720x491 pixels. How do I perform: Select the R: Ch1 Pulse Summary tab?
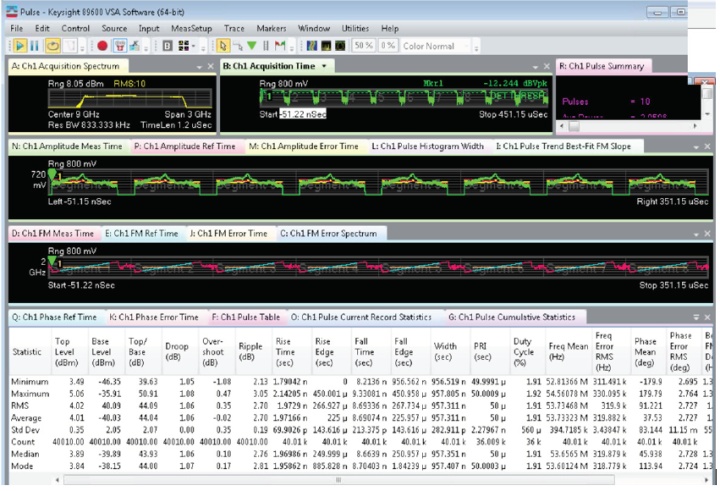[x=602, y=66]
